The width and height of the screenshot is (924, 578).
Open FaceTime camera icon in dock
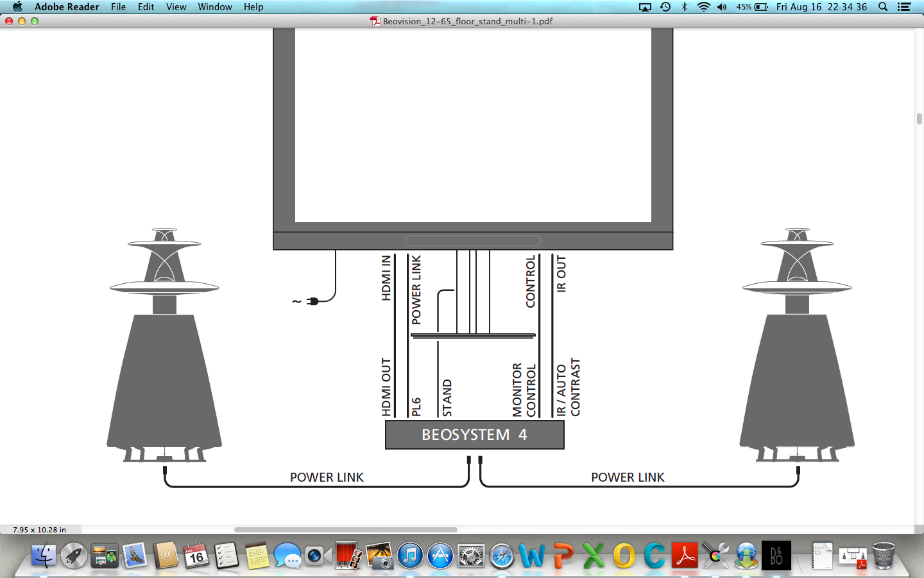click(318, 556)
